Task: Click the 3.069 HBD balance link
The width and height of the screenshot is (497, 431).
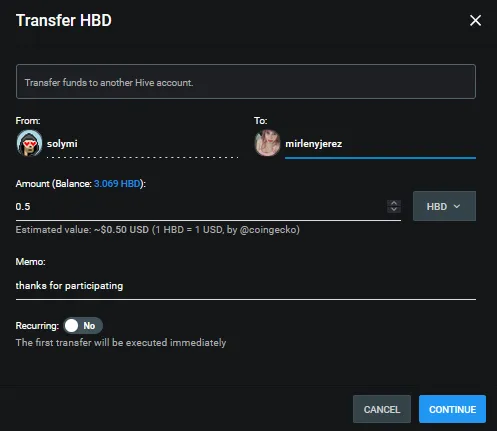Action: click(x=117, y=184)
